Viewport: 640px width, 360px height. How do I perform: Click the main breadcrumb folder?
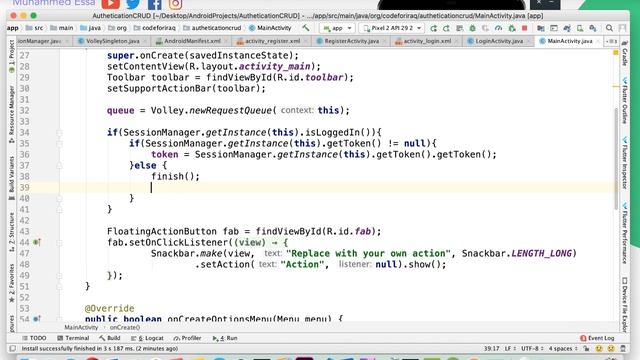point(62,28)
